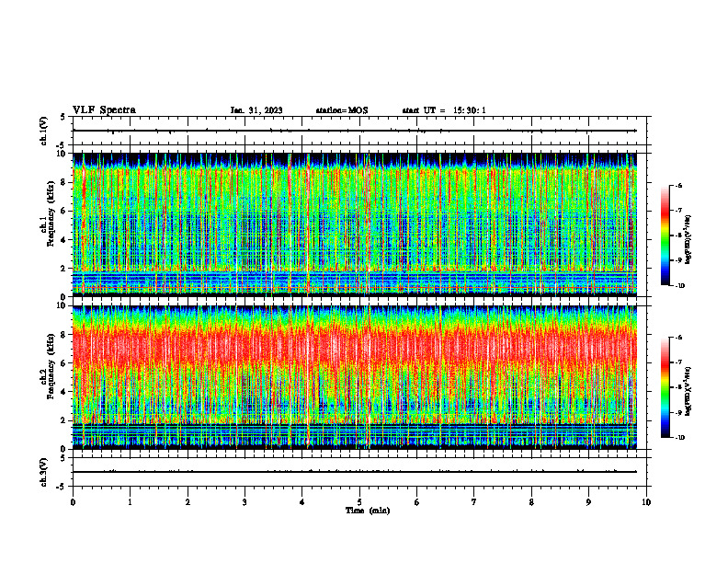Click the ch.1 colorbar log(PSD) units label
Screen dimensions: 728x563
tap(688, 240)
